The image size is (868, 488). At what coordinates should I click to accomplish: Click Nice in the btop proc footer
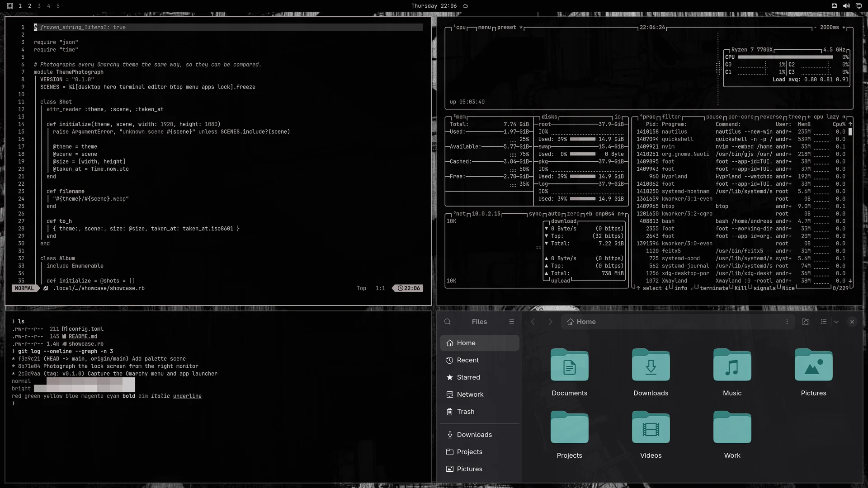point(788,288)
